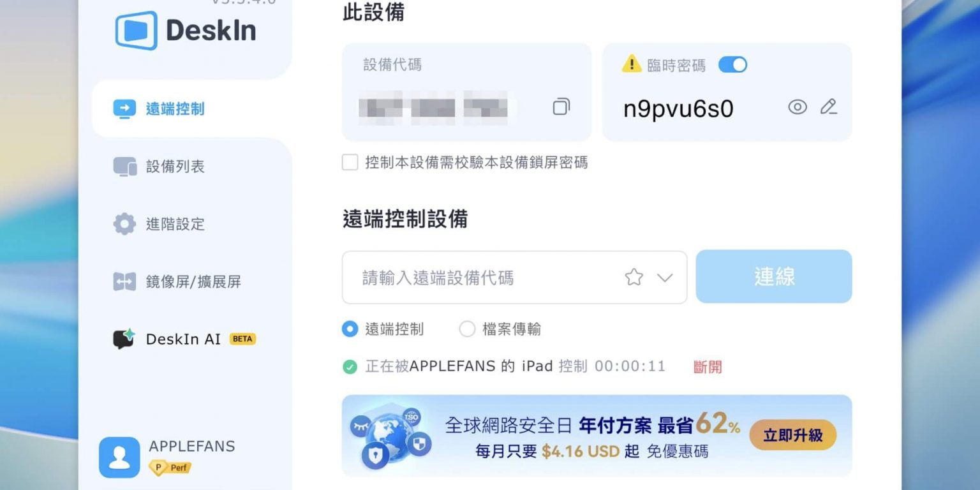Select the 檔案傳輸 radio option
Screen dimensions: 980x490
tap(467, 329)
